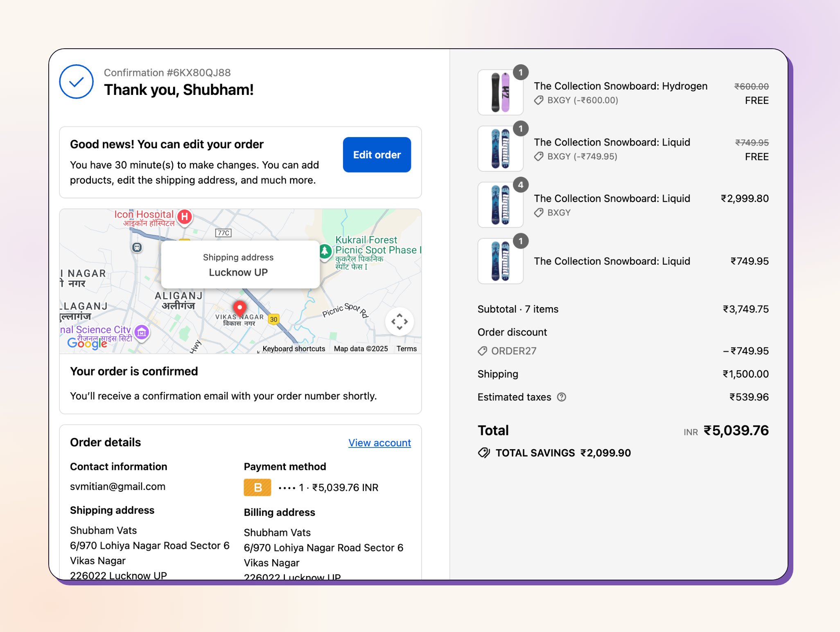
Task: Click the 77C road label on the map
Action: tap(224, 233)
